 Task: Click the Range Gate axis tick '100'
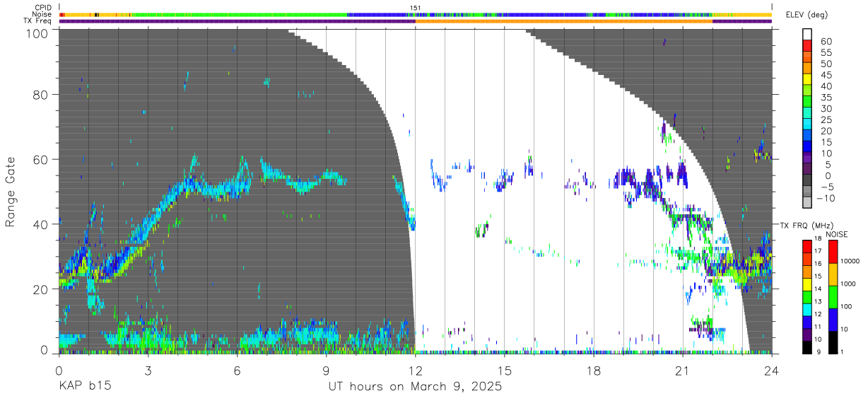37,33
